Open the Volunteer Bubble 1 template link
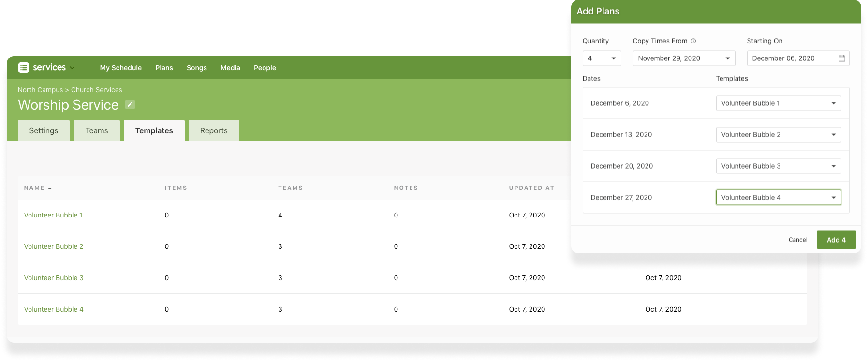The width and height of the screenshot is (868, 361). pos(53,215)
